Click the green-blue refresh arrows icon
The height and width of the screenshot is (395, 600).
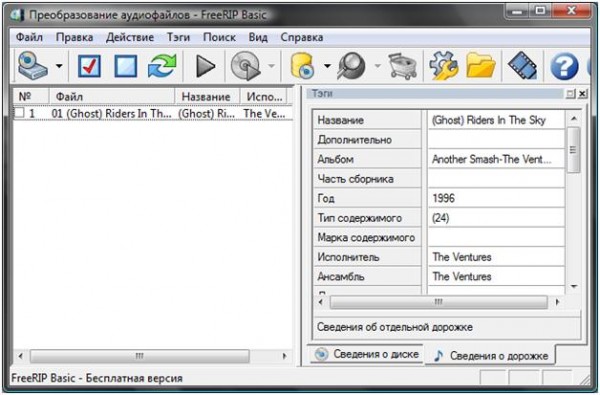point(162,66)
